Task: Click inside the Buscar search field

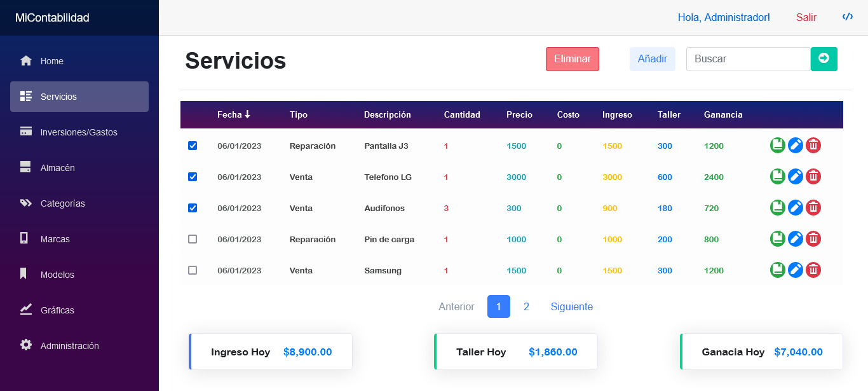Action: coord(748,58)
